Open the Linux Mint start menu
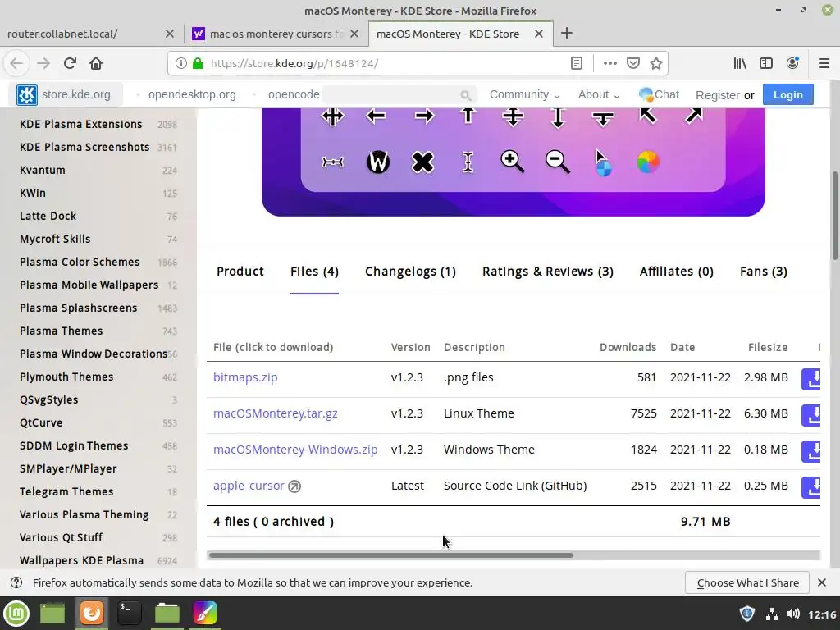The image size is (840, 630). 16,614
